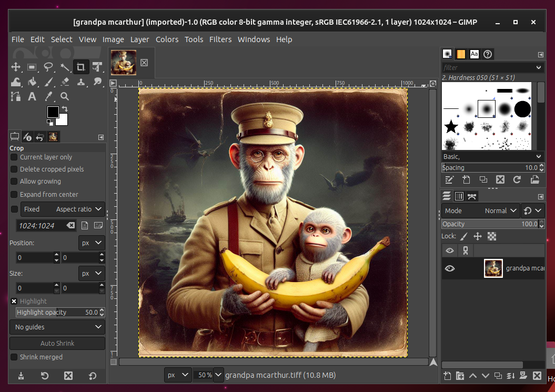Open the Filters menu
The width and height of the screenshot is (555, 392).
pos(220,39)
